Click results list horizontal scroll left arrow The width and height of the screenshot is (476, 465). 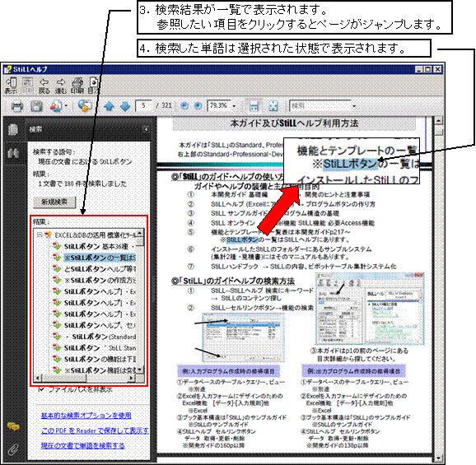click(x=38, y=378)
